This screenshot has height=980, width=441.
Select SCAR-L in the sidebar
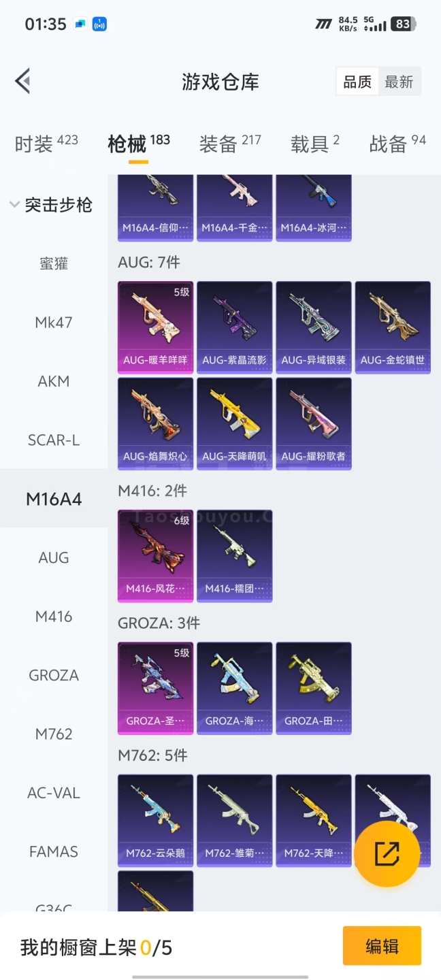point(54,440)
